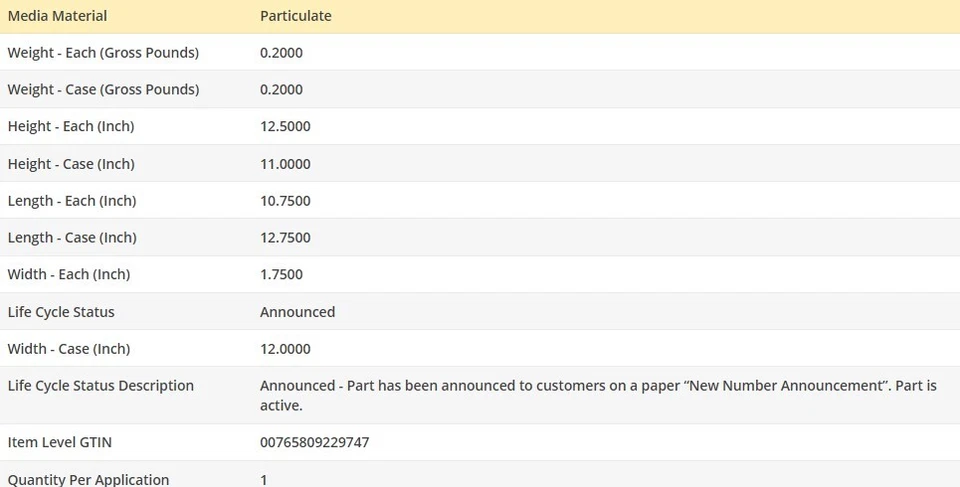Click the Height - Case value 11.0000
The width and height of the screenshot is (960, 487).
click(285, 164)
